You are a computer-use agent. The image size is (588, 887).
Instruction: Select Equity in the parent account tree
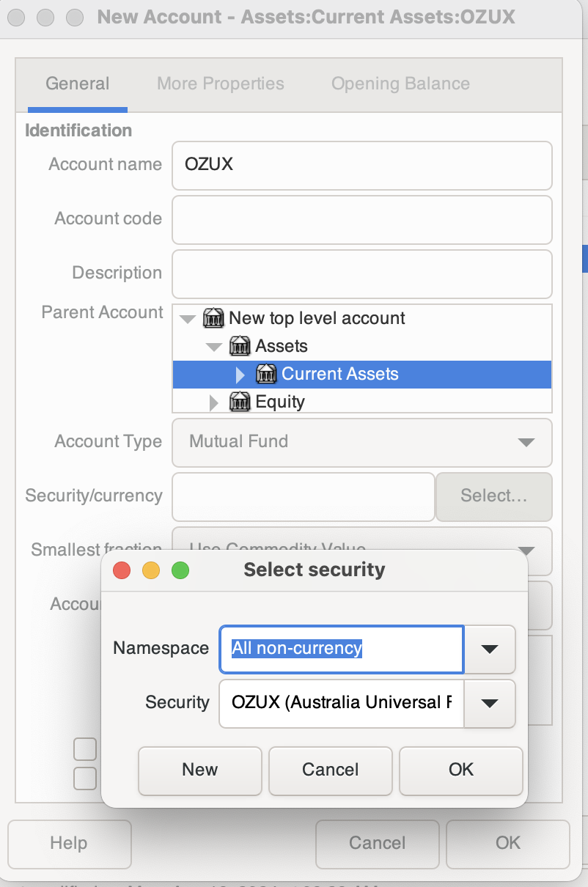pos(361,401)
